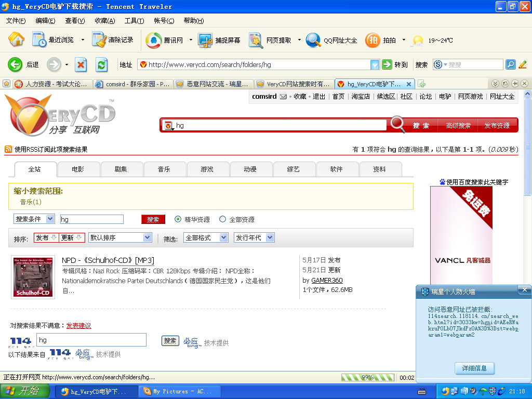Image resolution: width=532 pixels, height=399 pixels.
Task: Open the Favorites menu
Action: tap(105, 21)
